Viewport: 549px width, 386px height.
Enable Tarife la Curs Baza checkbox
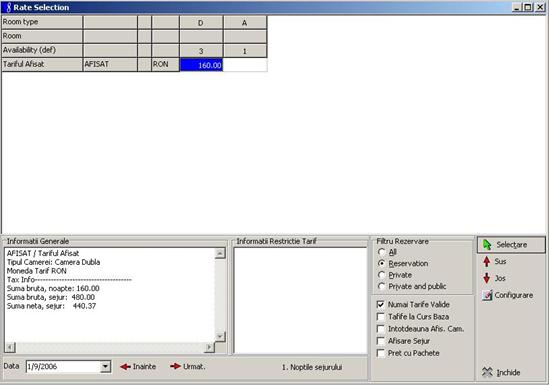381,317
